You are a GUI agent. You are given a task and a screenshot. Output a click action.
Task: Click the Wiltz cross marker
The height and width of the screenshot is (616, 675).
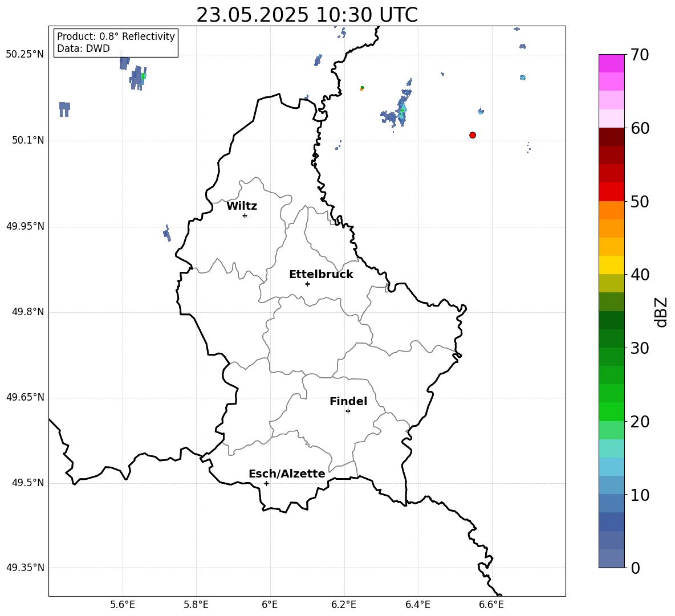[245, 215]
